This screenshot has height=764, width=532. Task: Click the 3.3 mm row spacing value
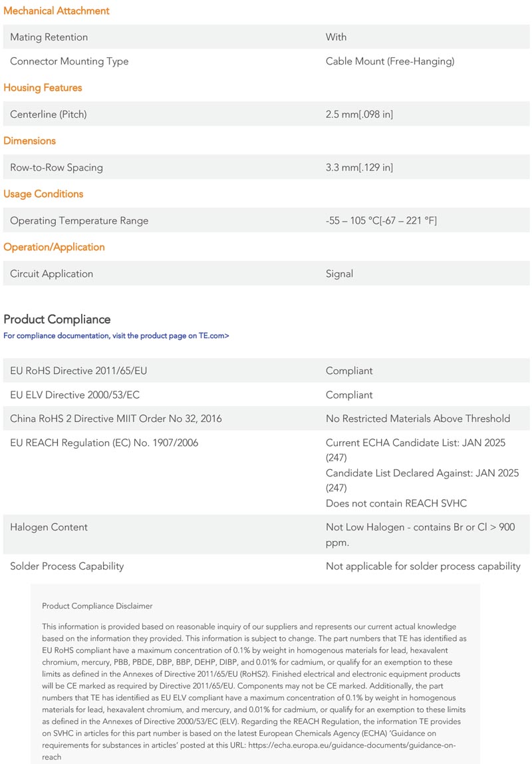pos(359,168)
